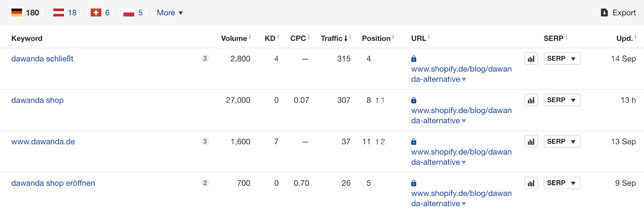This screenshot has height=213, width=644.
Task: Open position history chart for dawanda shop
Action: tap(531, 100)
